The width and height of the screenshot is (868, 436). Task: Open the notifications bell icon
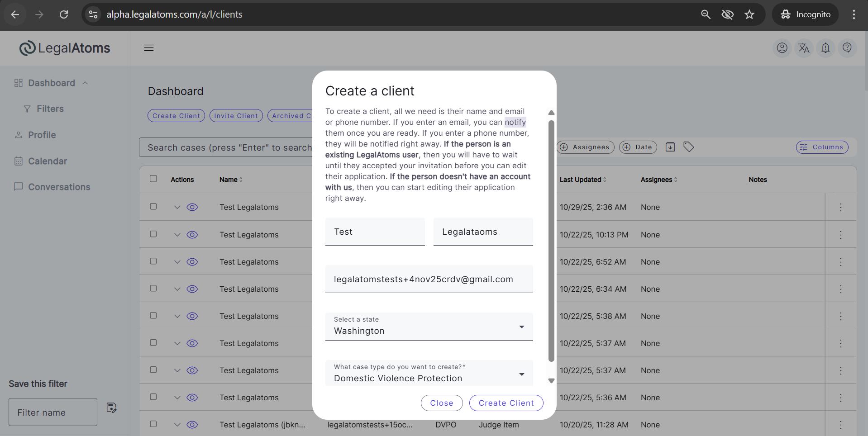point(825,48)
